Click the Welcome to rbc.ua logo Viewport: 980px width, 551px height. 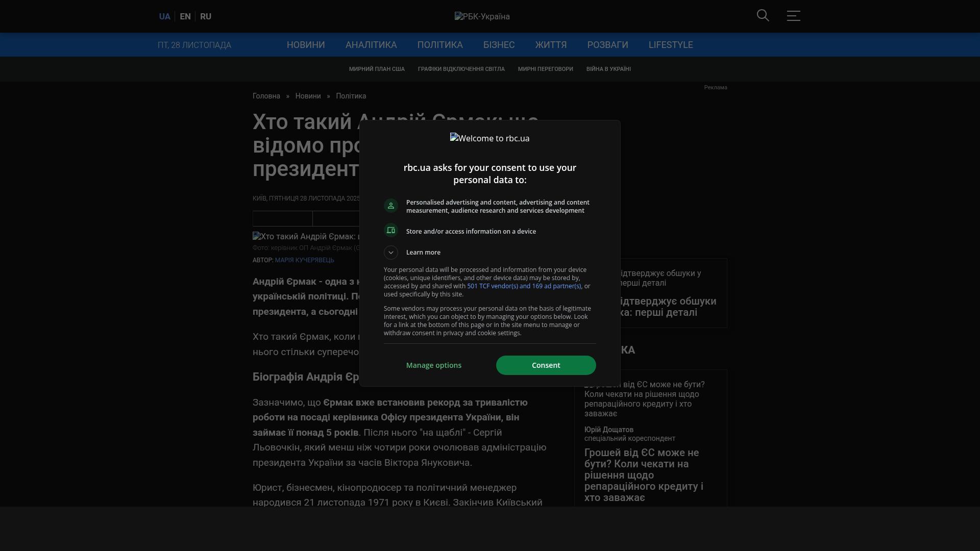click(x=489, y=138)
